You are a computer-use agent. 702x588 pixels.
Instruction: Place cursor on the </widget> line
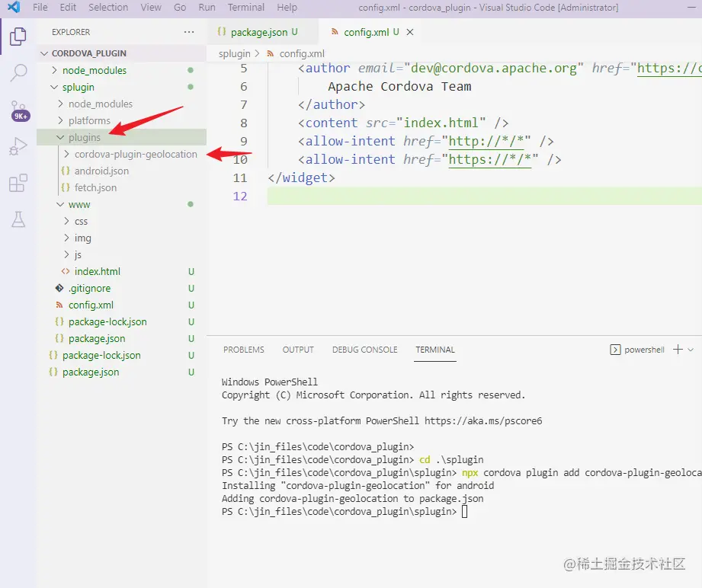pos(301,178)
